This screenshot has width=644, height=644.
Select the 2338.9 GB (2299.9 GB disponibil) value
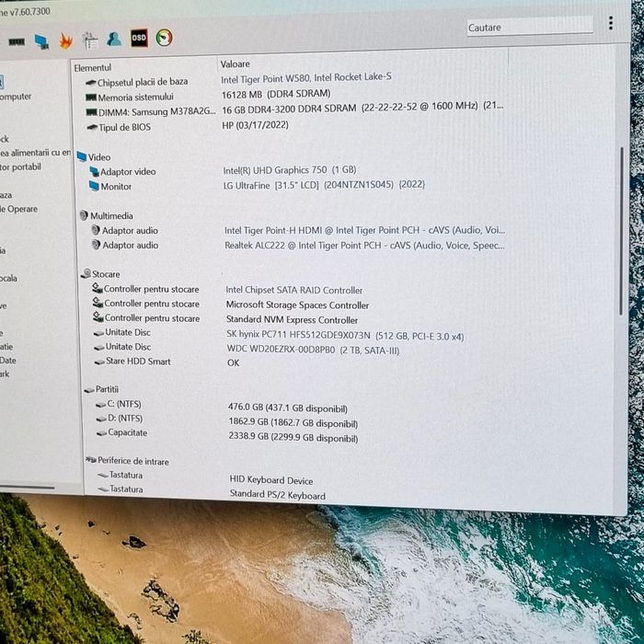(x=293, y=437)
